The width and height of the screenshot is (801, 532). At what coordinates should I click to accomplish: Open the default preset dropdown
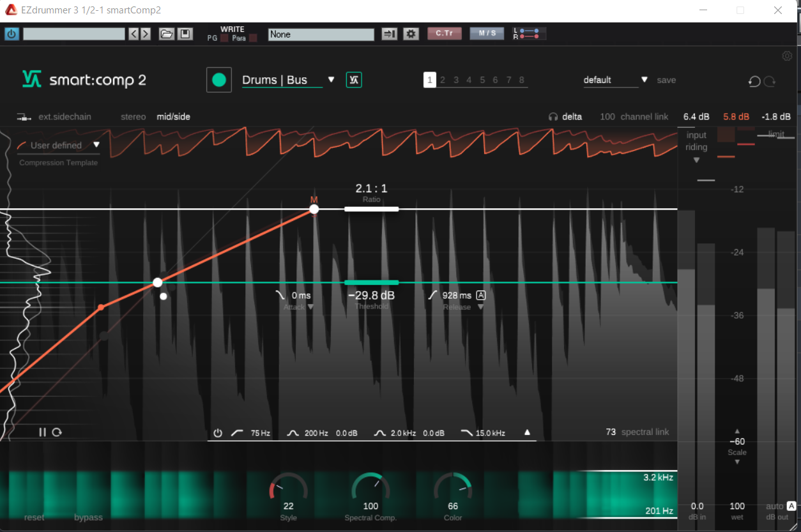(644, 80)
